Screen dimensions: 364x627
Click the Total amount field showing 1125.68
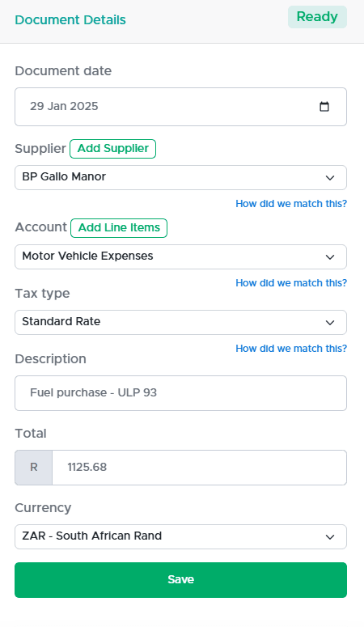pos(199,468)
